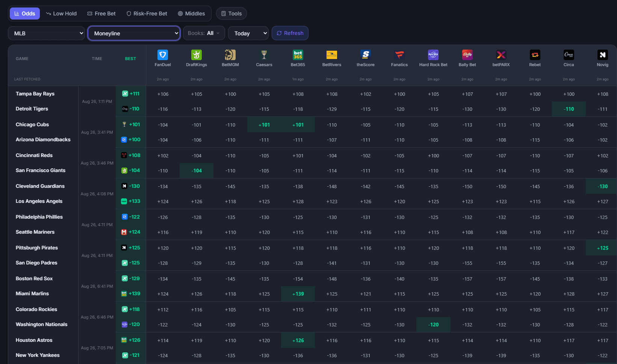
Task: Click the Rebet logo icon
Action: coord(535,55)
